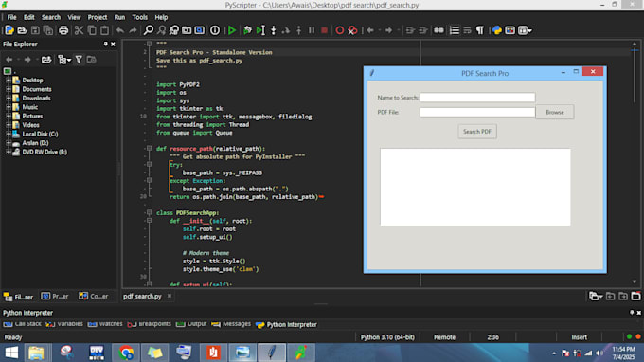
Task: Collapse the resource_path function fold marker
Action: click(x=149, y=149)
